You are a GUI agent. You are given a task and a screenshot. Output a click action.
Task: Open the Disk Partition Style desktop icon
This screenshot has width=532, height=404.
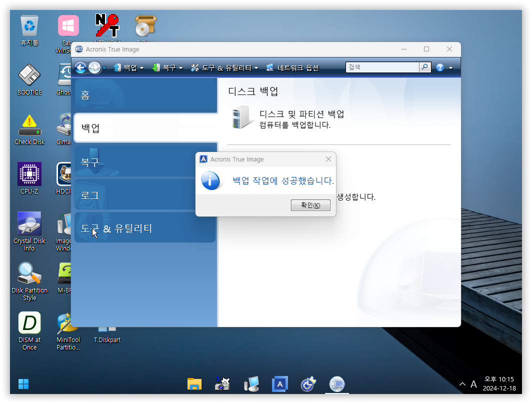tap(29, 281)
